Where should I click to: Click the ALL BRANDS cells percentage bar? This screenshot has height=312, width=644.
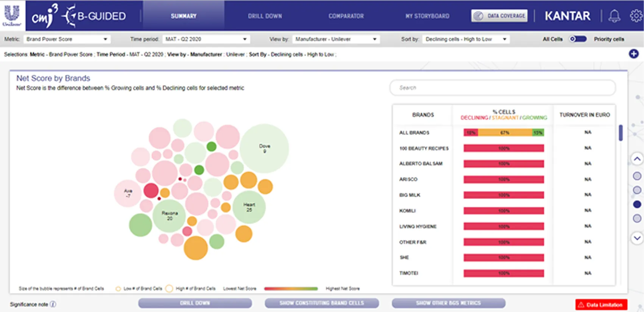(x=504, y=132)
